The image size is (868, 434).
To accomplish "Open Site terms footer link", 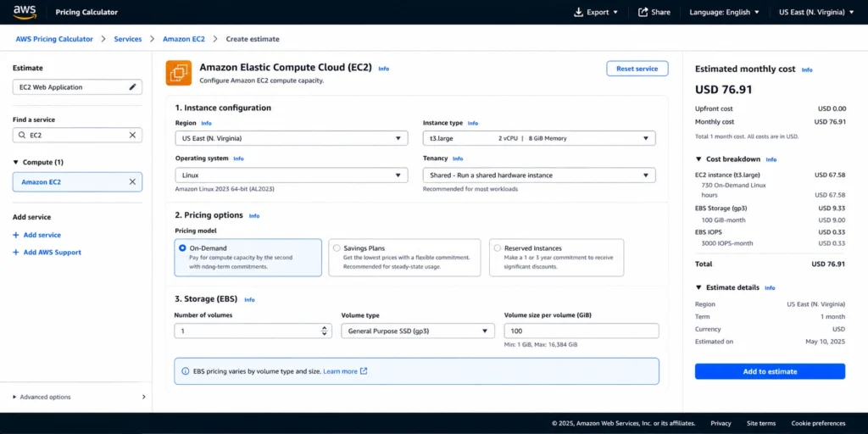I will point(761,424).
